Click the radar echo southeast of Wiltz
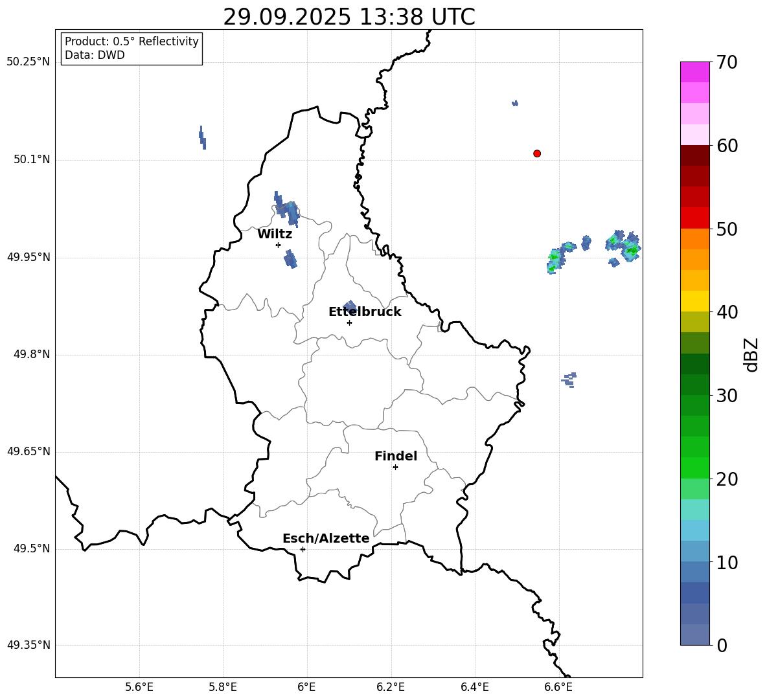 tap(291, 258)
